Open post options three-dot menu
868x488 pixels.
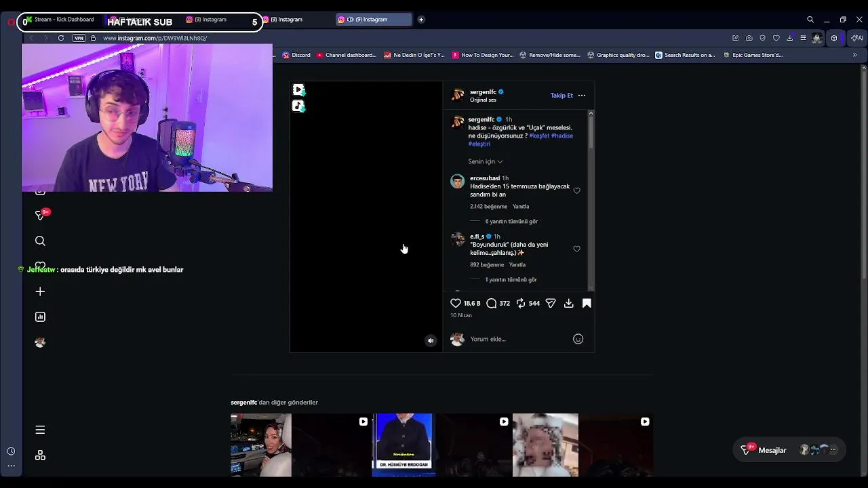(582, 96)
